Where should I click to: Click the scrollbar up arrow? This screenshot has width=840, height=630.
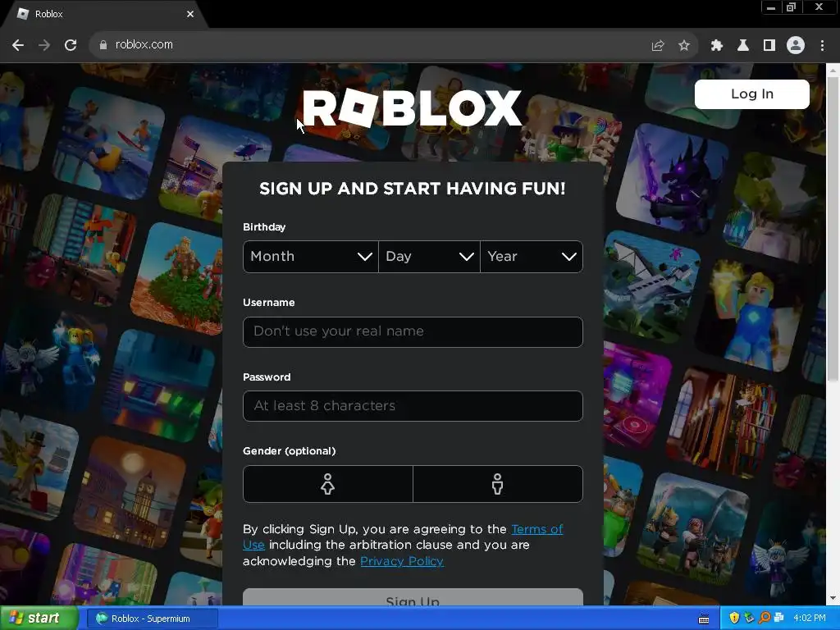pyautogui.click(x=833, y=70)
